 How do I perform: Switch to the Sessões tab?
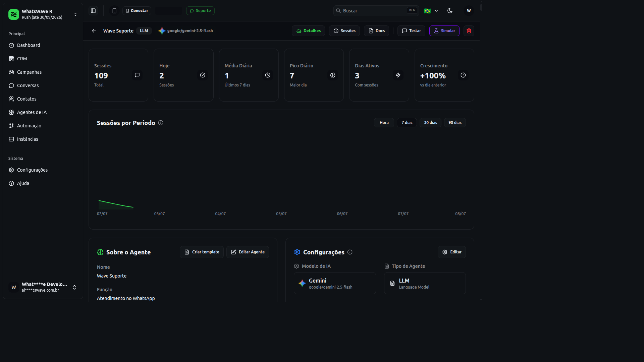click(344, 31)
